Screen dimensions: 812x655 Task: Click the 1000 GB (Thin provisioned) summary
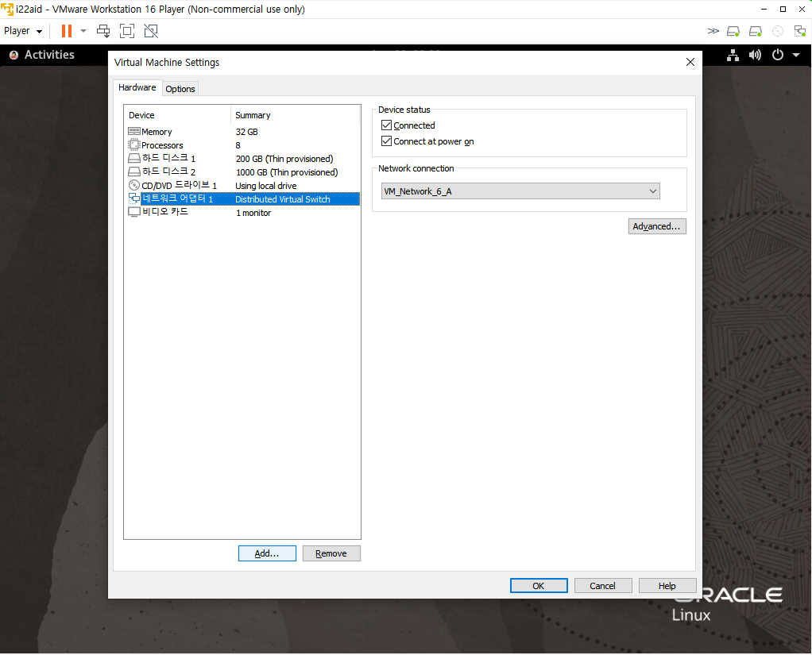coord(287,172)
